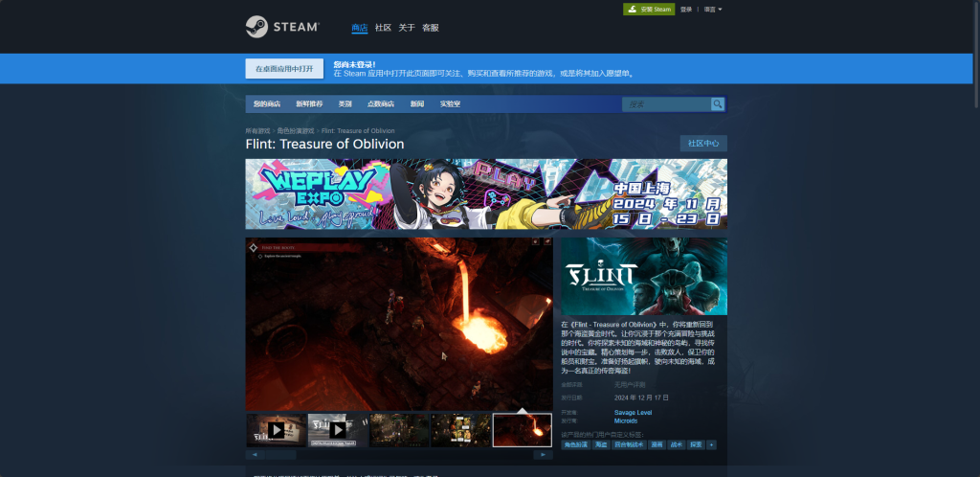The image size is (980, 477).
Task: Open the 实验室 labs menu item
Action: tap(450, 103)
